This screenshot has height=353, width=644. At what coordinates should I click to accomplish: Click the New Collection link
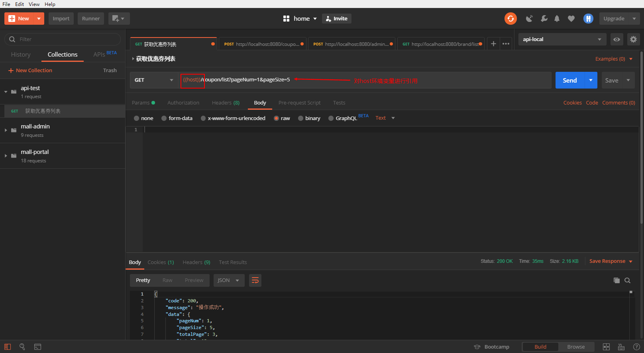point(30,70)
